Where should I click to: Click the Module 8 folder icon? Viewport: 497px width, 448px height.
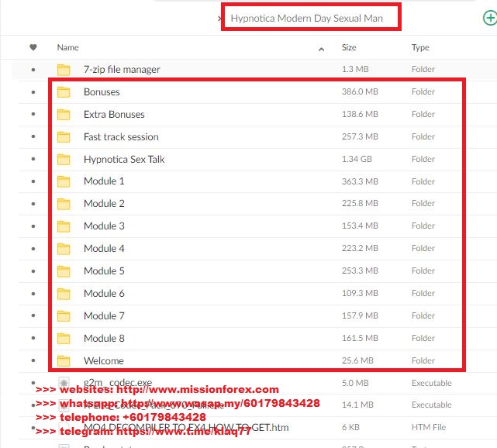coord(64,339)
